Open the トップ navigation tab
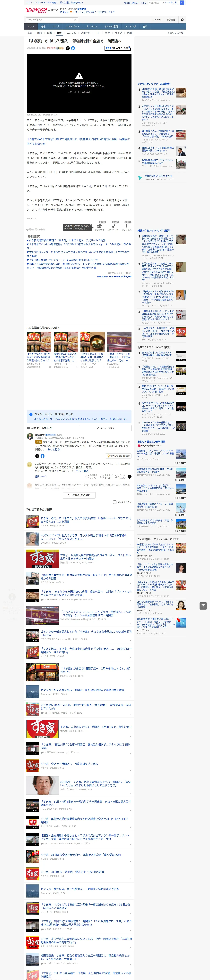Viewport: 210px width, 980px height. click(x=31, y=27)
